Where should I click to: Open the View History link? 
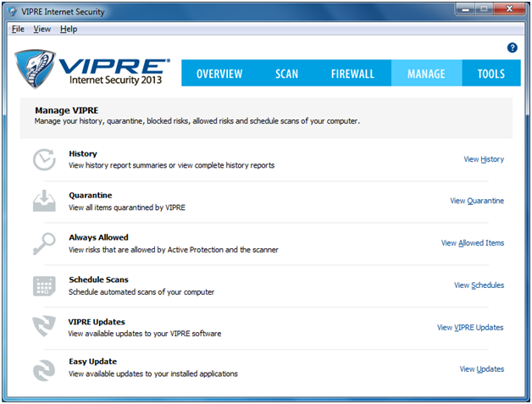tap(484, 159)
